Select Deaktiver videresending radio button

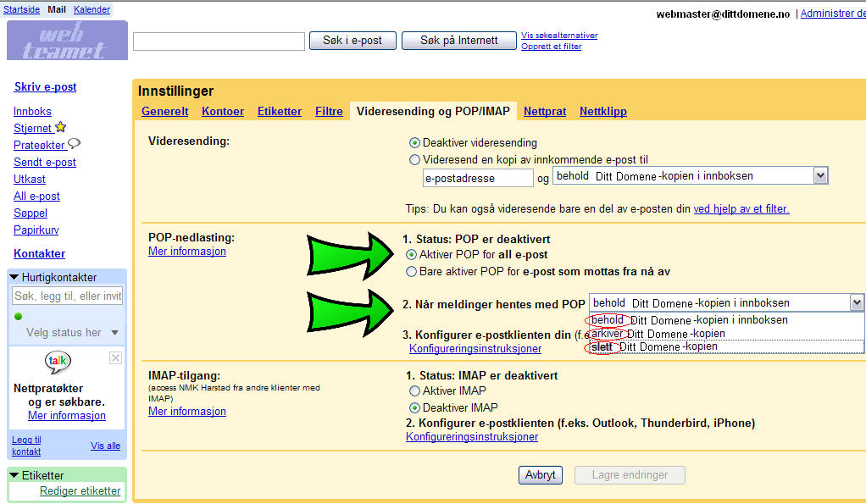414,143
